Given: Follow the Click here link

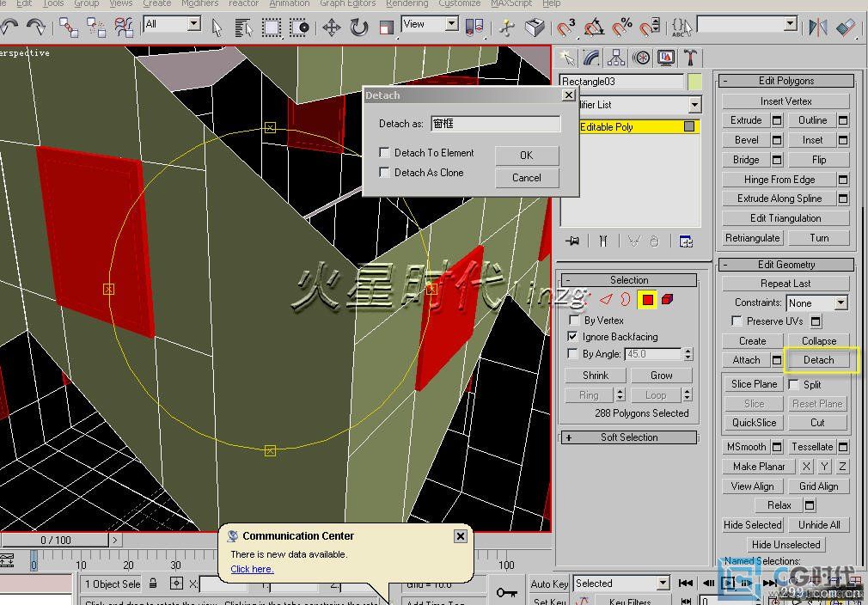Looking at the screenshot, I should pyautogui.click(x=252, y=569).
